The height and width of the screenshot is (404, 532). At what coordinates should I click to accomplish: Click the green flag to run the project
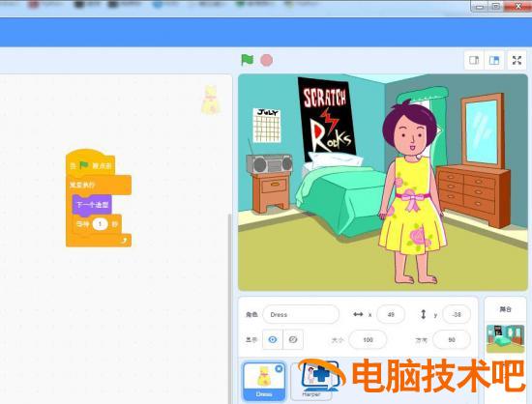coord(247,60)
